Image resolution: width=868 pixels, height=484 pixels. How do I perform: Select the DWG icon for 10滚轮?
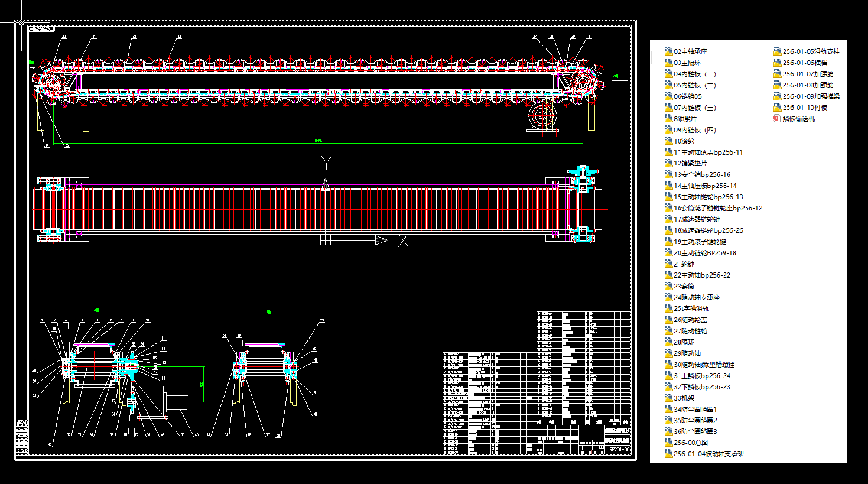668,141
